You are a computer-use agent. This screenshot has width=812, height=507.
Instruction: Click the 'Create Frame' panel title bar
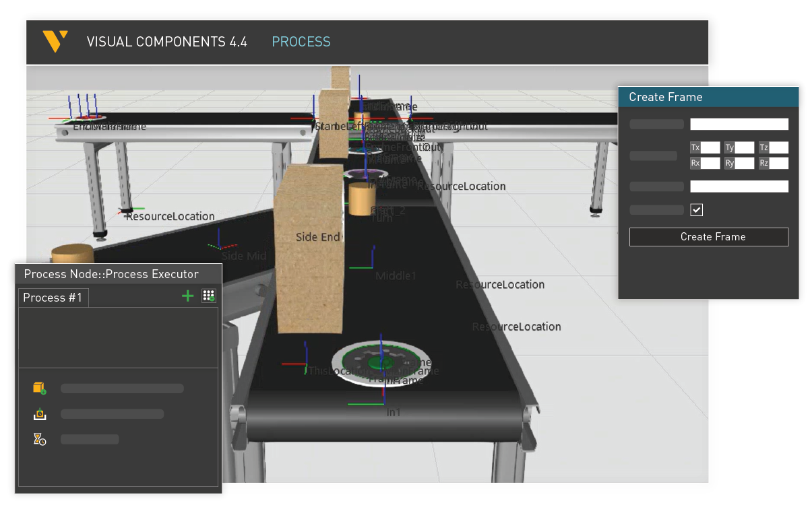(x=709, y=97)
